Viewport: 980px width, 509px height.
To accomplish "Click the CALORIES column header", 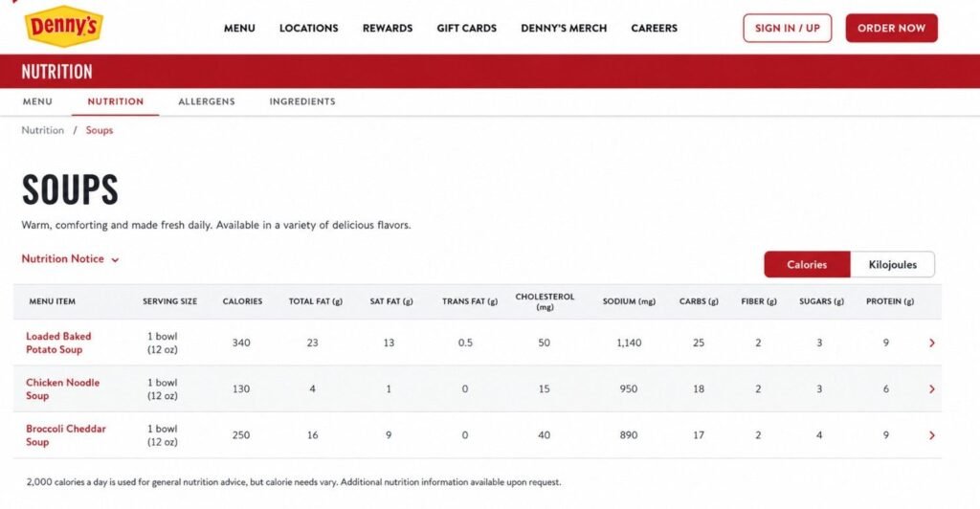I will coord(242,301).
